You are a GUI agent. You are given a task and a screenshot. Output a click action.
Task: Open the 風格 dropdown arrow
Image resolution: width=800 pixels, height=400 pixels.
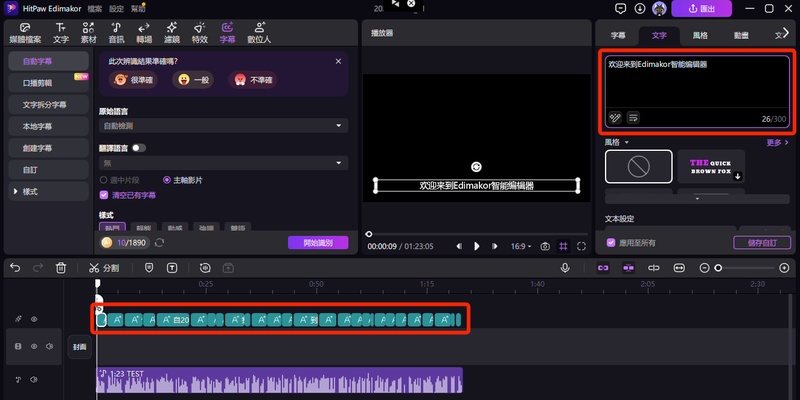point(627,143)
